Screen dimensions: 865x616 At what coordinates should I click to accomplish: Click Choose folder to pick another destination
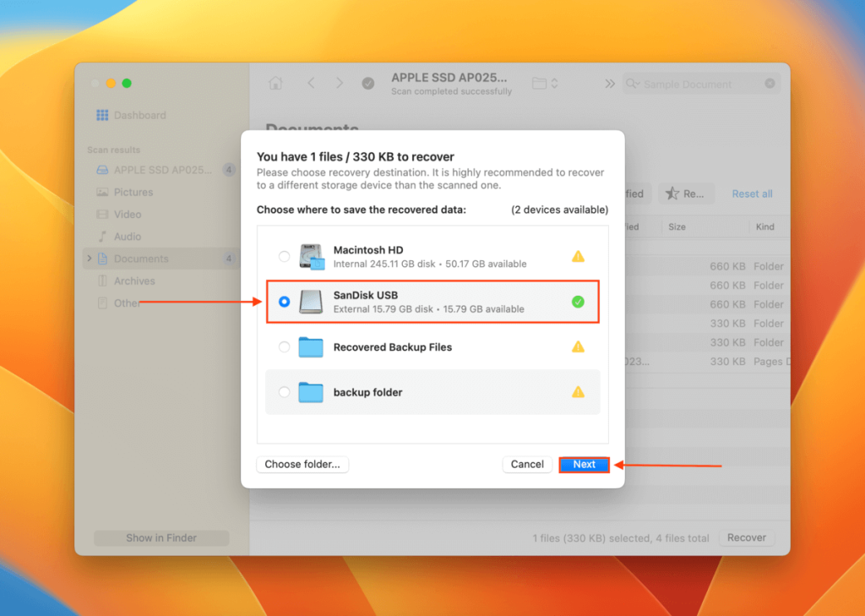pos(302,464)
